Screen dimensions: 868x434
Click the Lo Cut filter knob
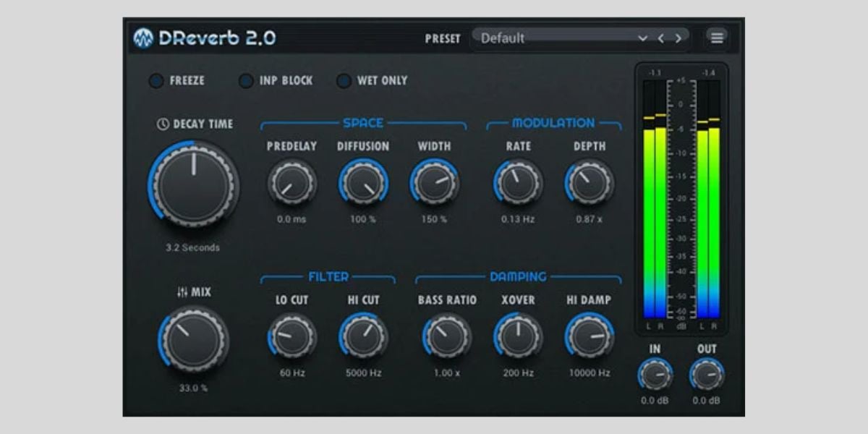tap(292, 337)
